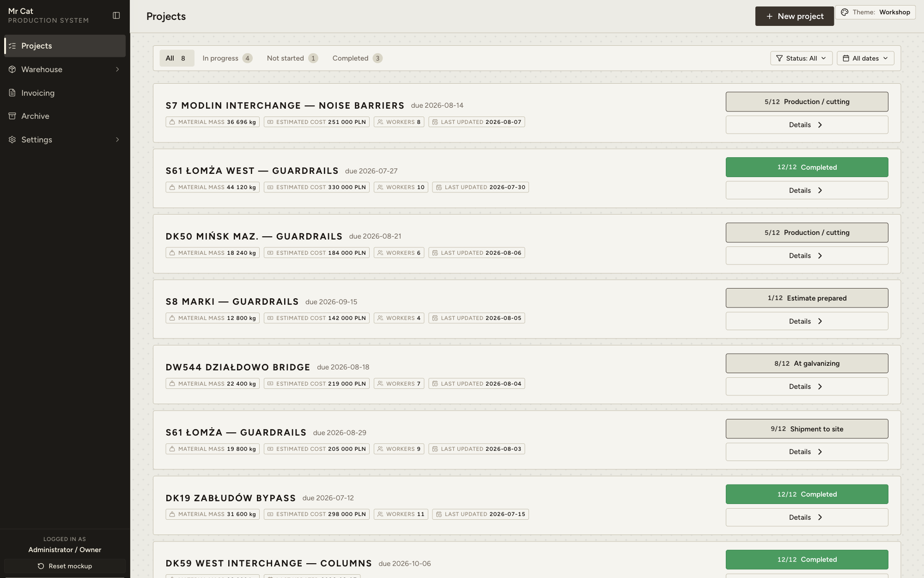Click estimated cost icon for S8 Marki

270,318
